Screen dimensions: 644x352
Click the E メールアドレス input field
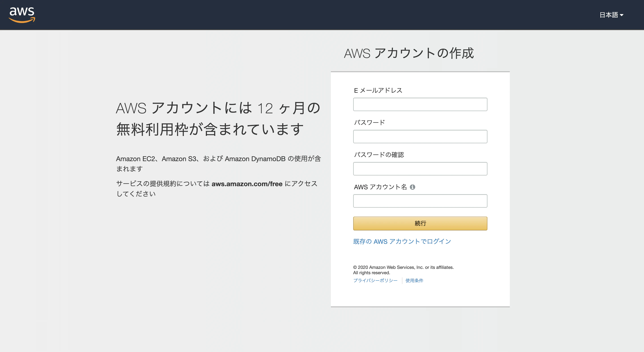point(420,104)
